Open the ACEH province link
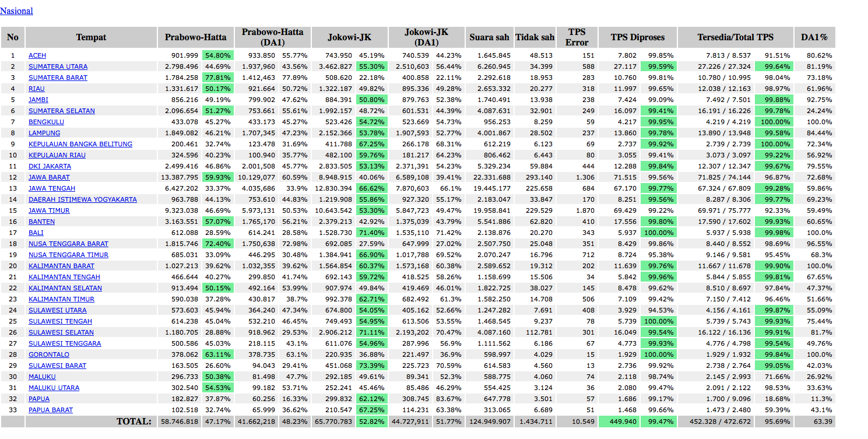The image size is (868, 439). (x=37, y=55)
